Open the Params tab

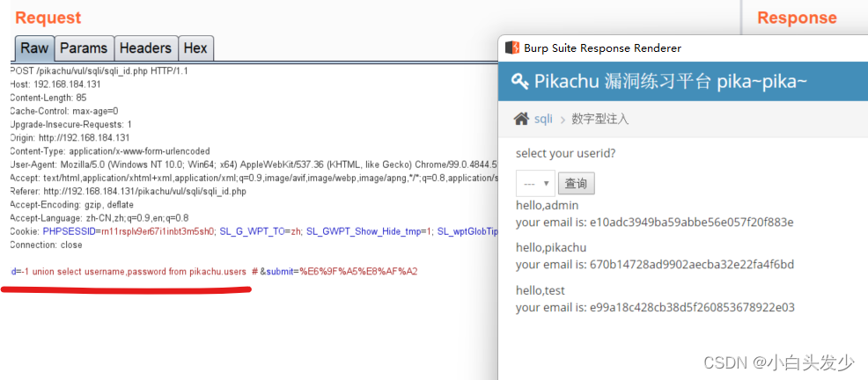(84, 48)
